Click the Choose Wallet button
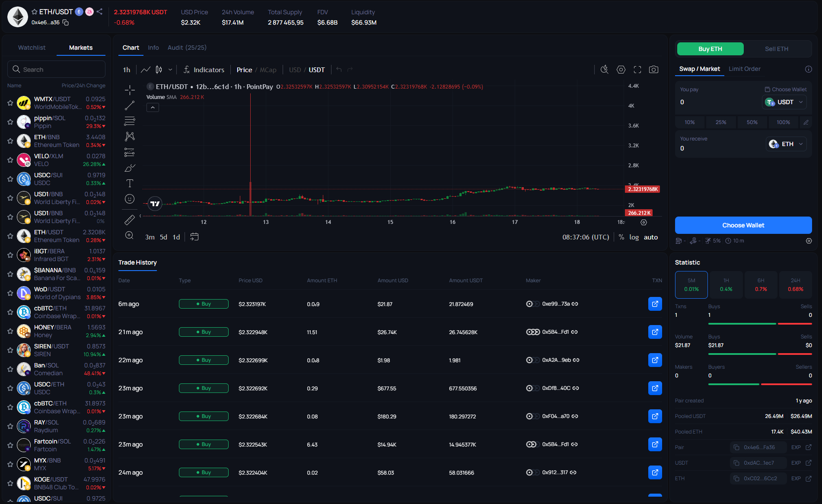This screenshot has height=504, width=822. (743, 225)
